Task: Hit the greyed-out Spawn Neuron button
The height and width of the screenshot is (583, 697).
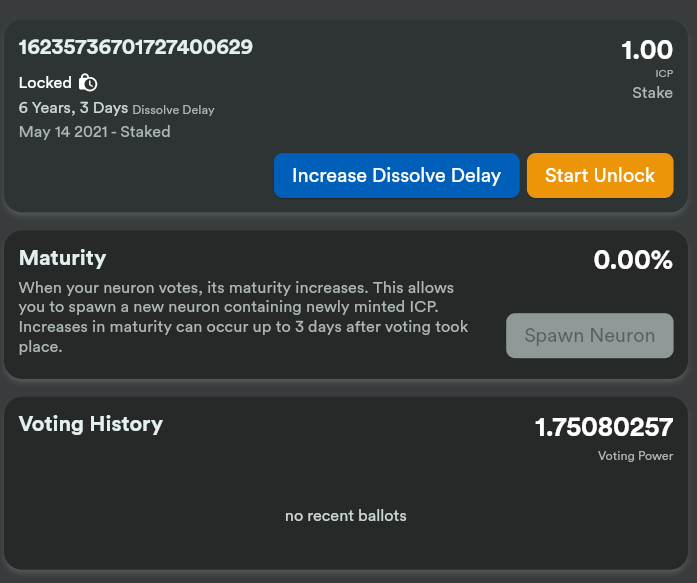Action: click(x=589, y=336)
